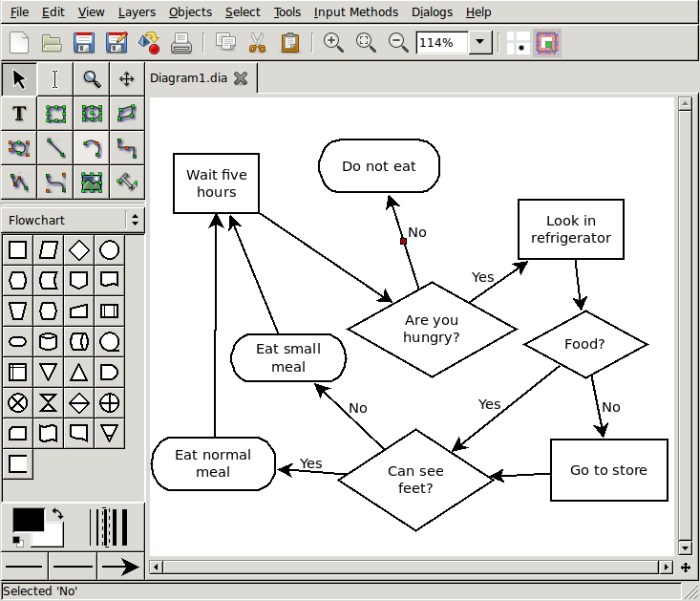Viewport: 700px width, 601px height.
Task: Pick the Ellipse shape tool
Action: pos(91,114)
